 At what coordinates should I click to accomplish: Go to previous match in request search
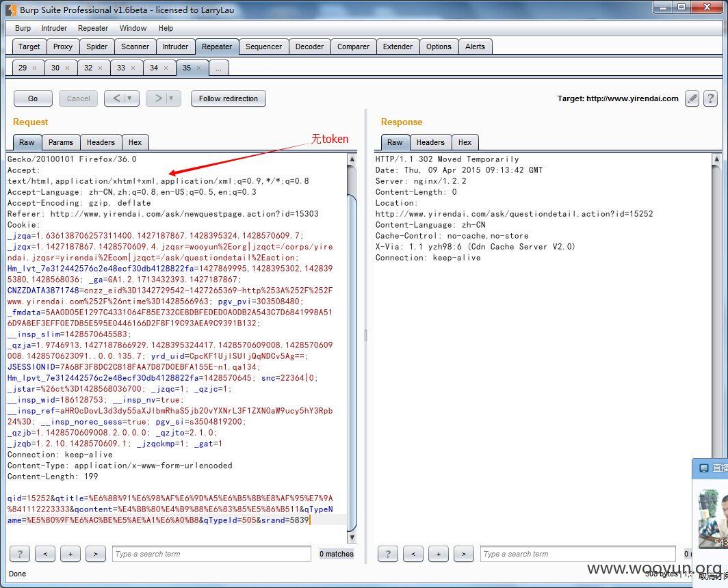click(x=45, y=554)
